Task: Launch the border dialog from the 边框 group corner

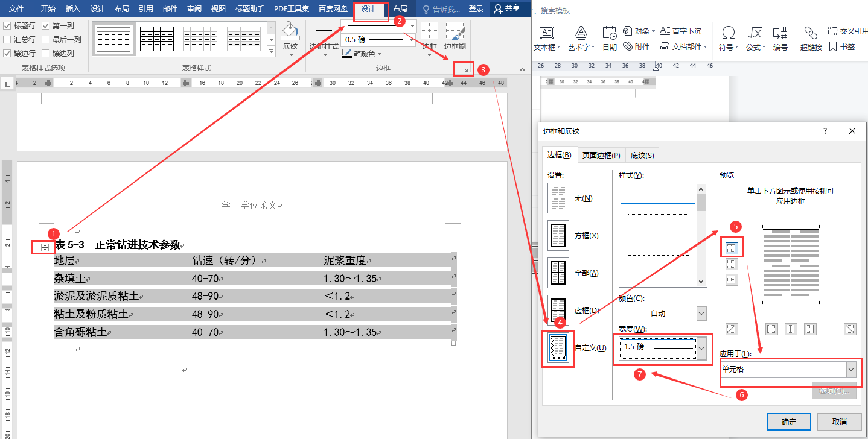Action: [x=465, y=70]
